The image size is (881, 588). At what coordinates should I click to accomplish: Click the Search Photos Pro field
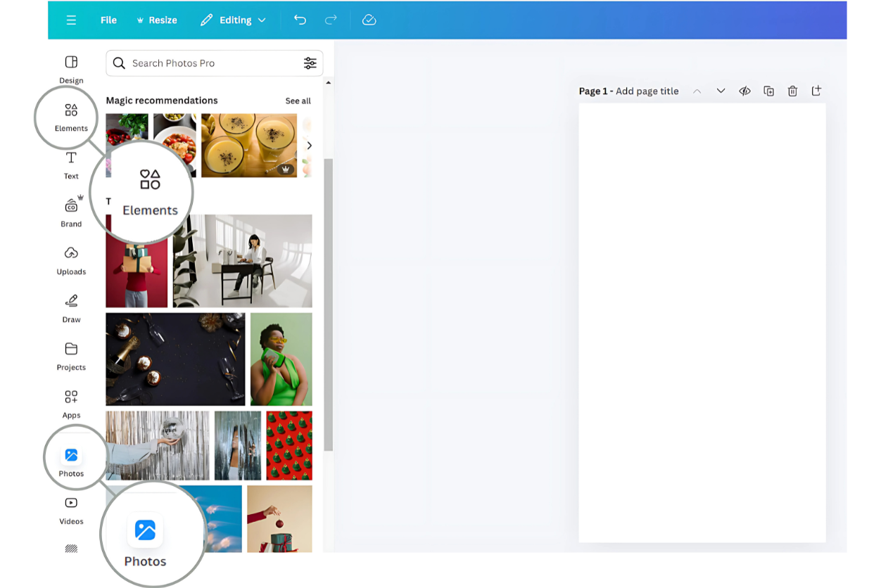click(x=215, y=63)
